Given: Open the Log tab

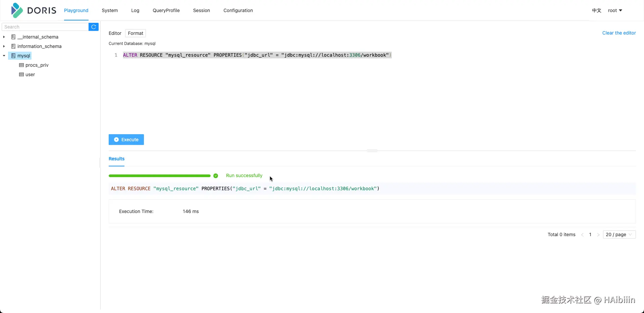Looking at the screenshot, I should [x=135, y=10].
